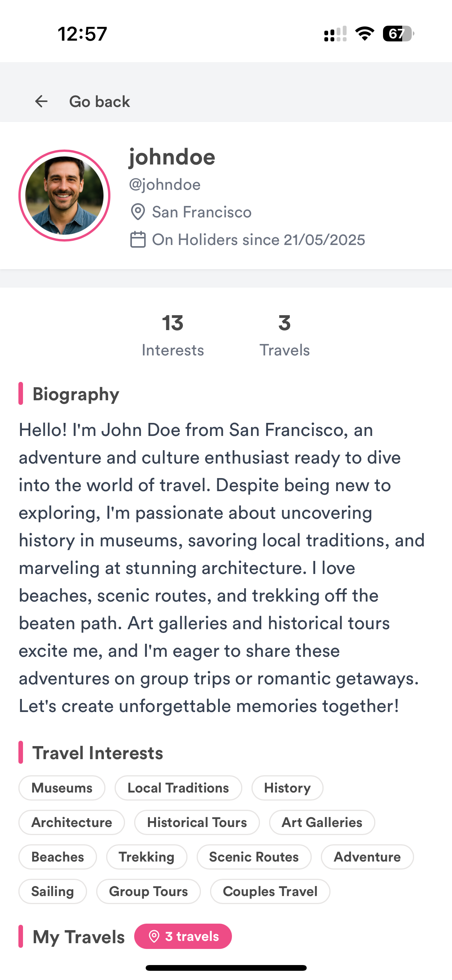Tap the location pin icon by San Francisco
The image size is (452, 980).
138,212
